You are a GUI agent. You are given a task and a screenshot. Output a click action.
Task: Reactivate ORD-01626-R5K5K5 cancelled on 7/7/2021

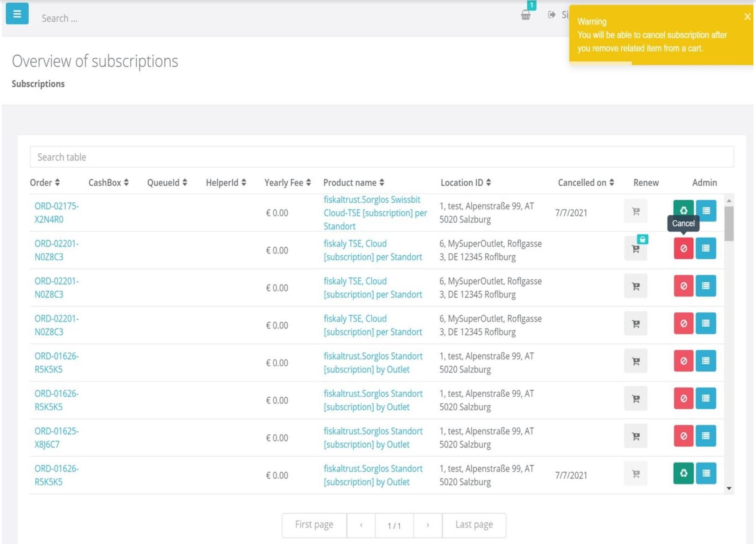(683, 473)
